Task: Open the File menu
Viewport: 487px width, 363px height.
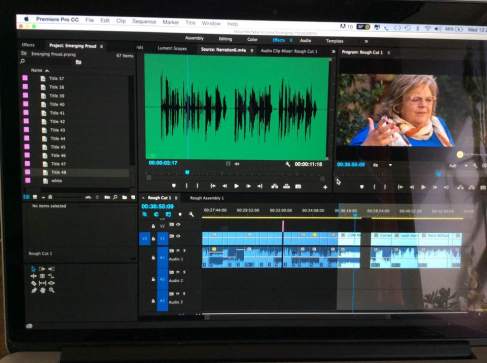Action: coord(89,20)
